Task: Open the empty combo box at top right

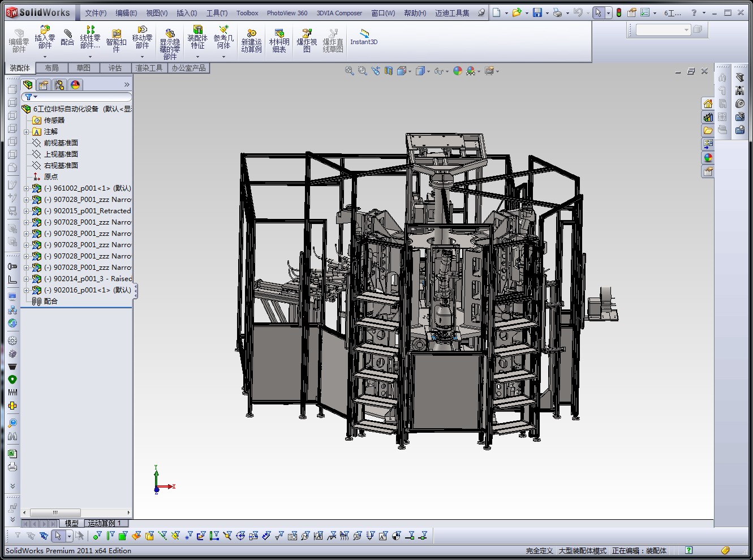Action: 663,30
